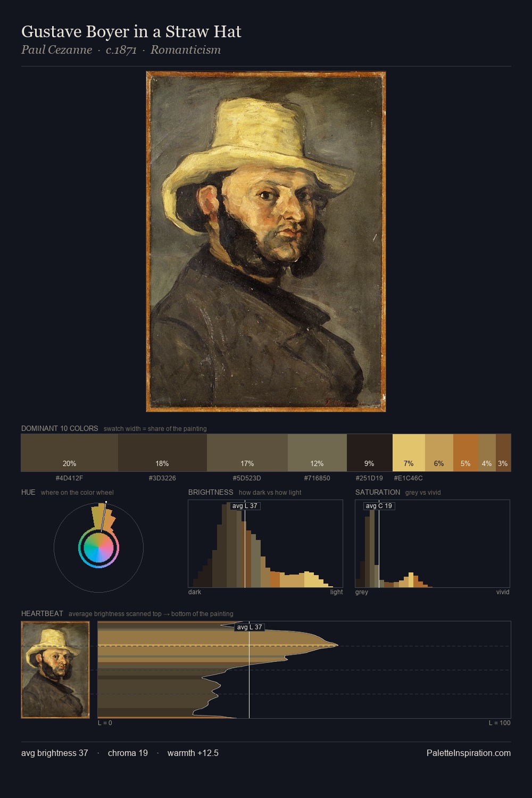The width and height of the screenshot is (532, 798).
Task: Click the 'light' axis label
Action: [337, 592]
